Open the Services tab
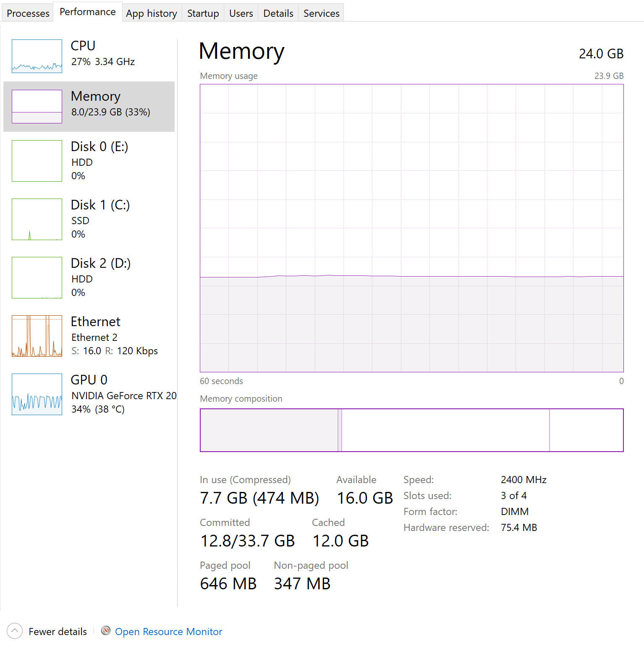 coord(322,13)
